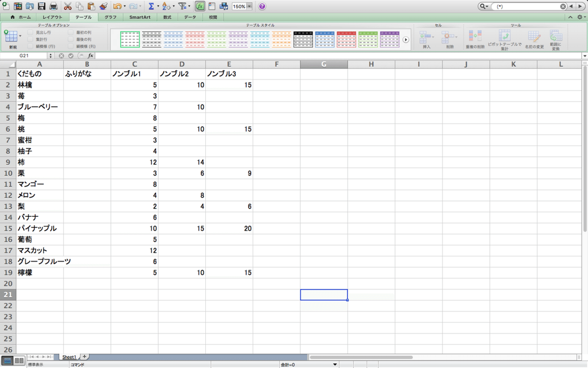Expand the Filter options arrow
Screen dimensions: 588x368
(x=190, y=6)
